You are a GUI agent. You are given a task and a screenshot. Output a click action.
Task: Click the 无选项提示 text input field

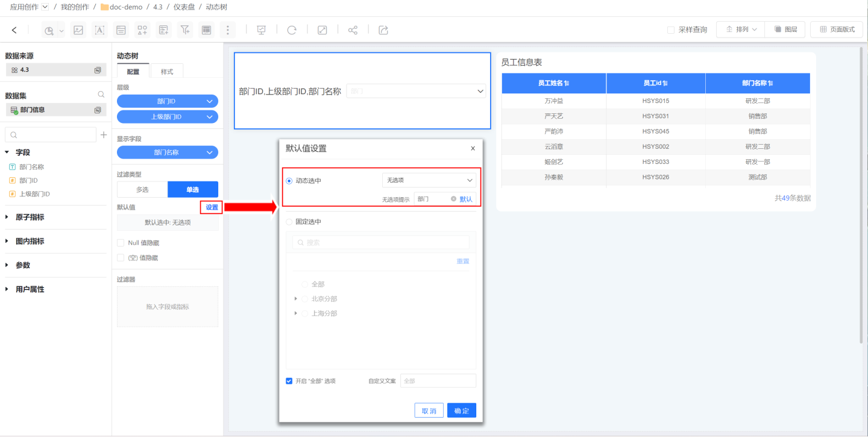point(432,199)
